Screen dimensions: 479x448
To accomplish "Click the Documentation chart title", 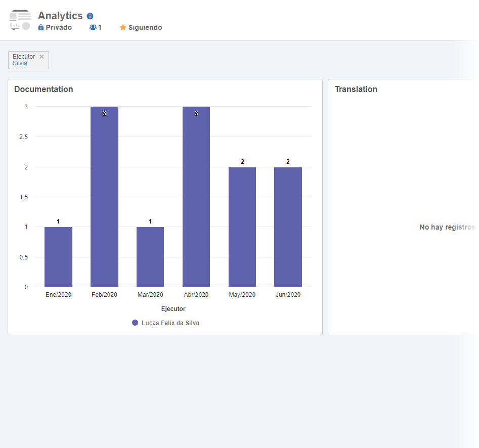I will [43, 89].
